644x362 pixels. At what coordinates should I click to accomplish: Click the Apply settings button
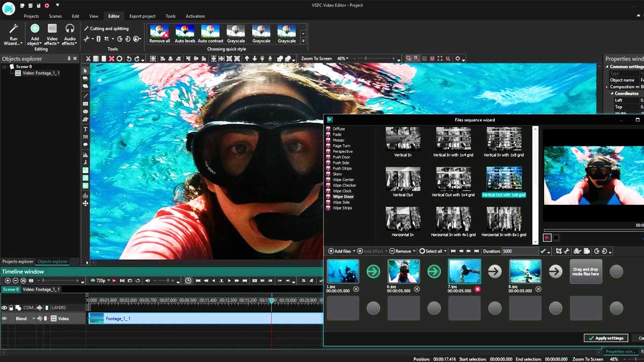click(606, 338)
